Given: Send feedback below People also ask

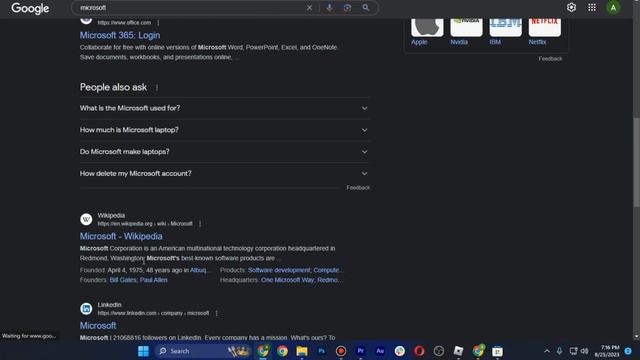Looking at the screenshot, I should (358, 188).
